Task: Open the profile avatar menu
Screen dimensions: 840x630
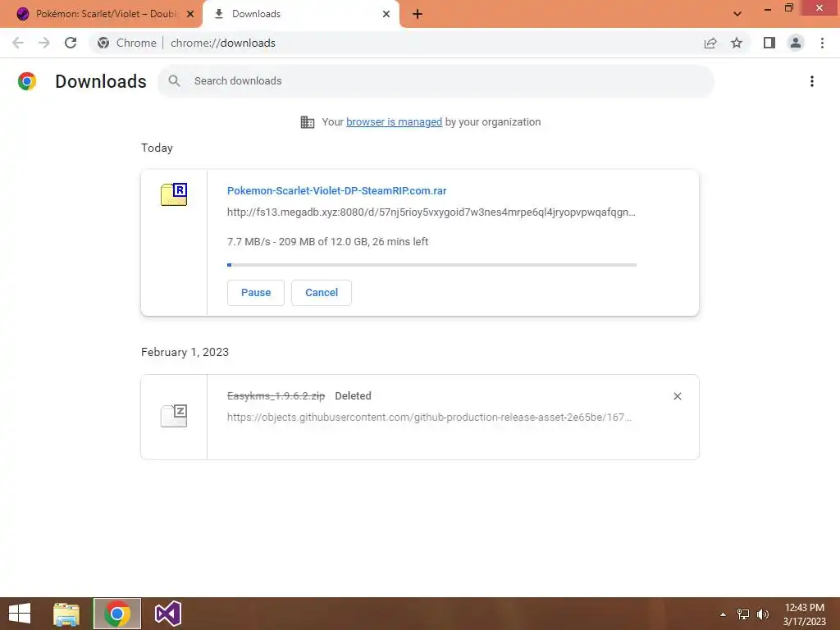Action: tap(796, 43)
